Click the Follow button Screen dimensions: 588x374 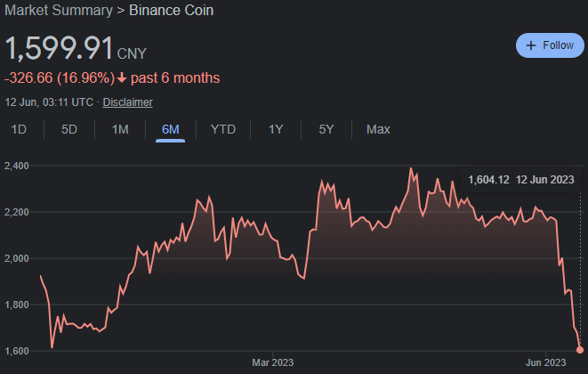(x=550, y=45)
